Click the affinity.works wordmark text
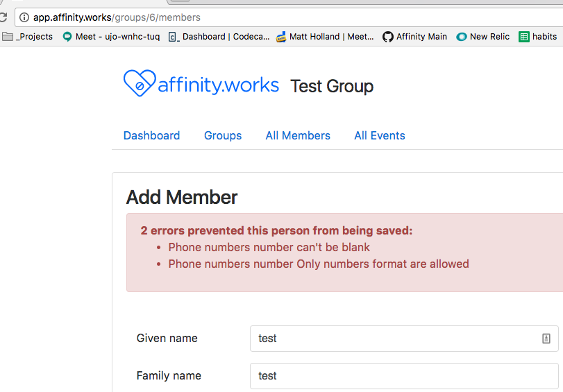The height and width of the screenshot is (392, 563). 218,85
